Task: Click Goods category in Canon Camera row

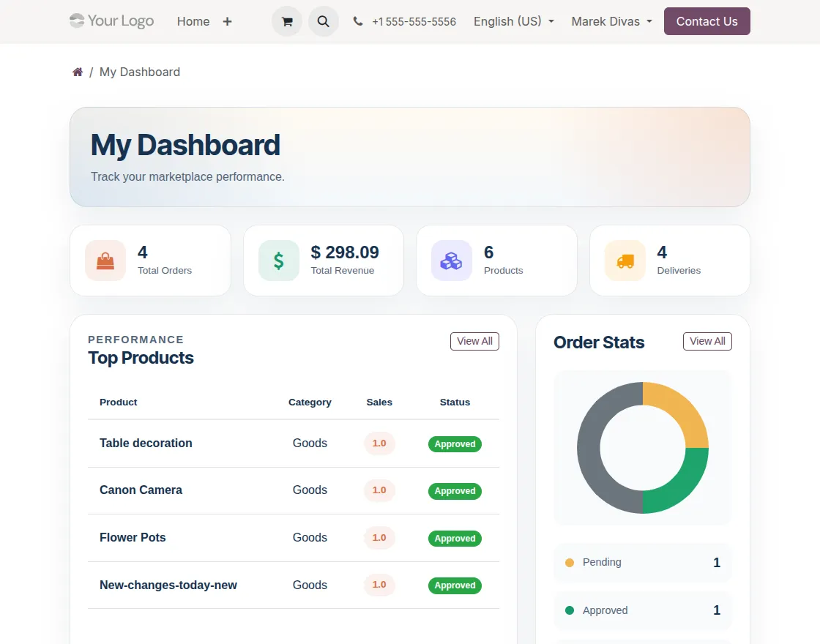Action: [x=310, y=490]
